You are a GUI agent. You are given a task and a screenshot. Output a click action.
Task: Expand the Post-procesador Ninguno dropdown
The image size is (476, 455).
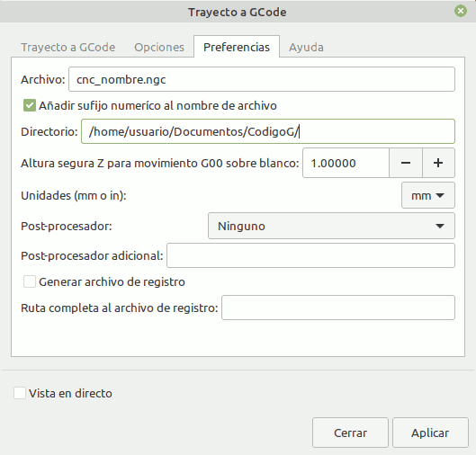pos(331,226)
